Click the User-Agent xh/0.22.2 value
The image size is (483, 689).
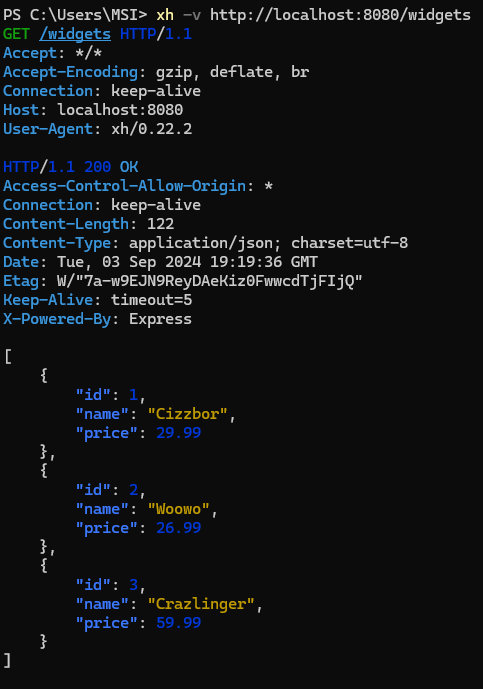pyautogui.click(x=152, y=129)
